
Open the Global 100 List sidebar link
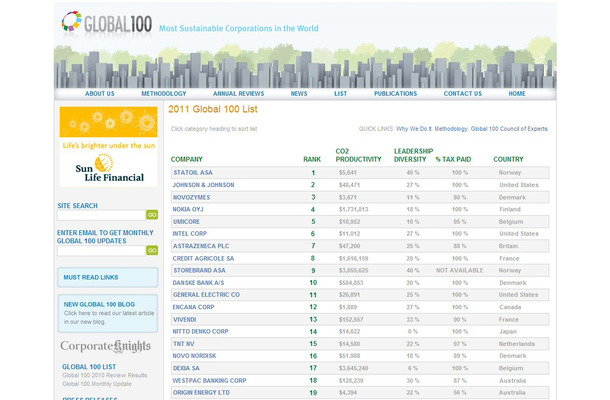point(89,367)
